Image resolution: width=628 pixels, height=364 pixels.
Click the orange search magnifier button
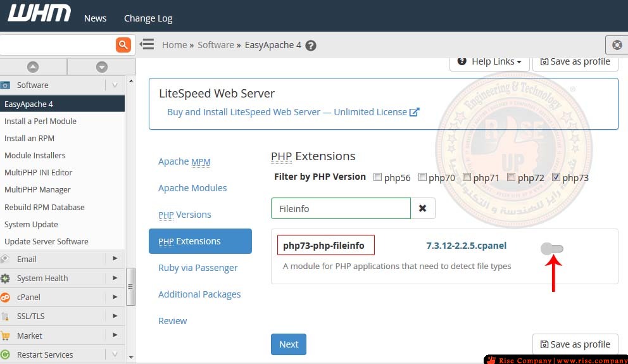(123, 44)
